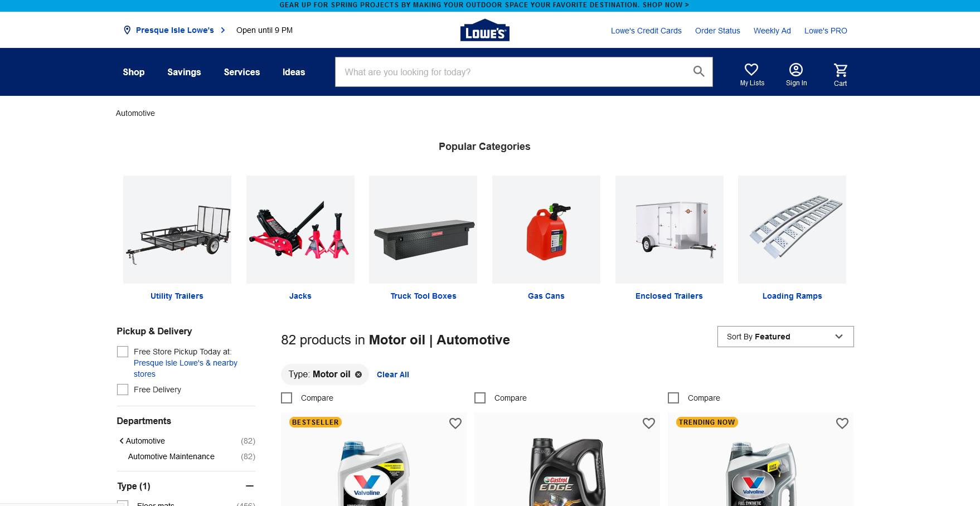This screenshot has width=980, height=506.
Task: Click the store location pin icon
Action: click(x=127, y=30)
